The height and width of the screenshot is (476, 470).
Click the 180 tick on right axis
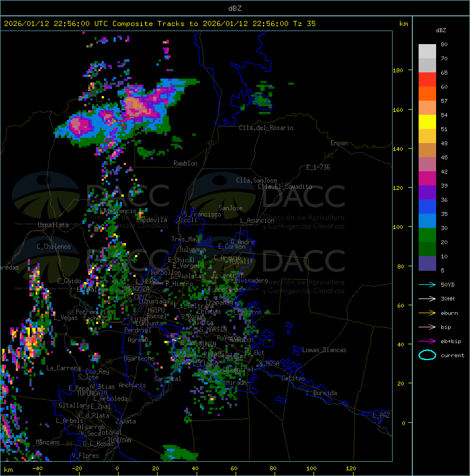coord(398,71)
